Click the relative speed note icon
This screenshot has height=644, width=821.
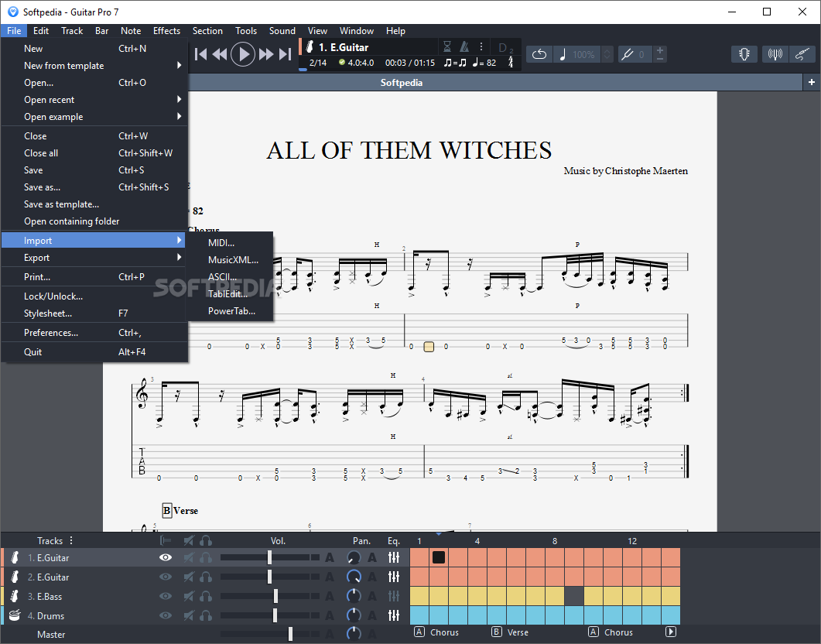(563, 54)
